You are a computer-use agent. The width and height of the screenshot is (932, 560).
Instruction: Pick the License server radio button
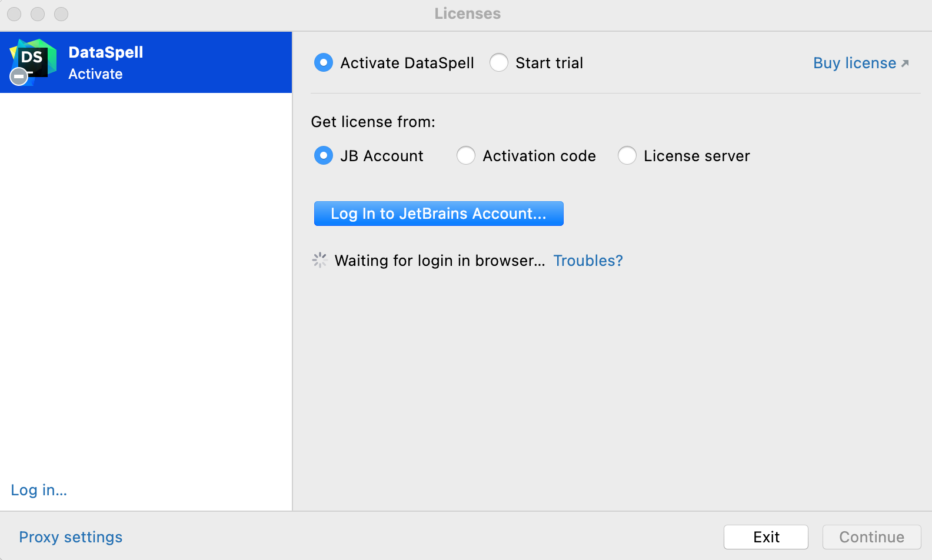(627, 156)
